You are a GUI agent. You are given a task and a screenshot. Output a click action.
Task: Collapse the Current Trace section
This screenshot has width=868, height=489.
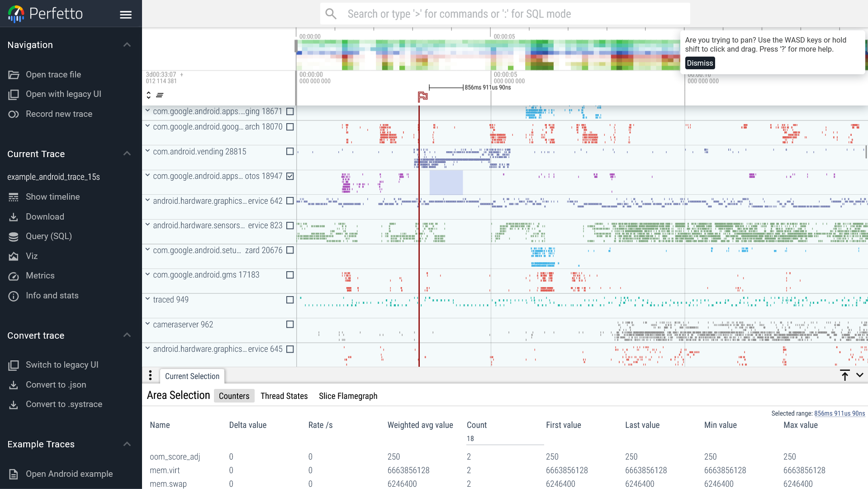(x=127, y=153)
